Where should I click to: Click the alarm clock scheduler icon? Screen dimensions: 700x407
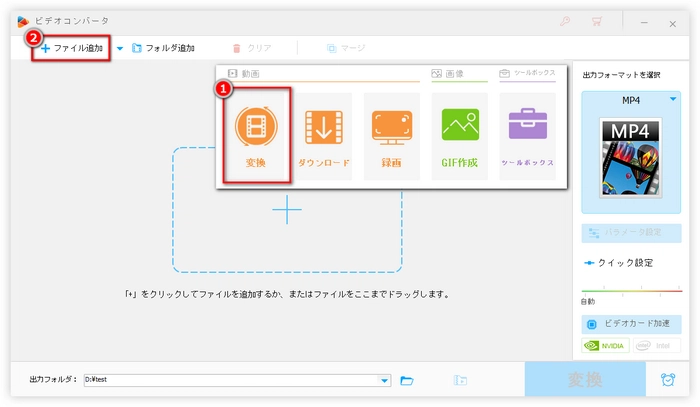667,380
